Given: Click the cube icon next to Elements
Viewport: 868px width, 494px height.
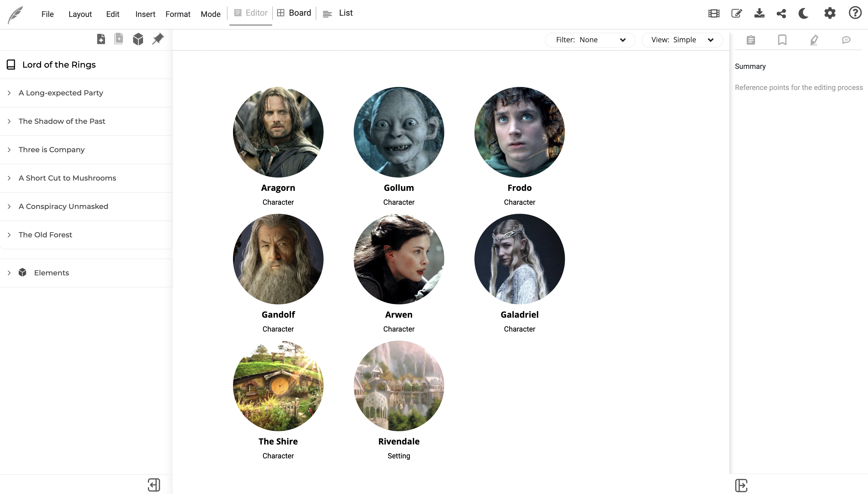Looking at the screenshot, I should [x=22, y=272].
